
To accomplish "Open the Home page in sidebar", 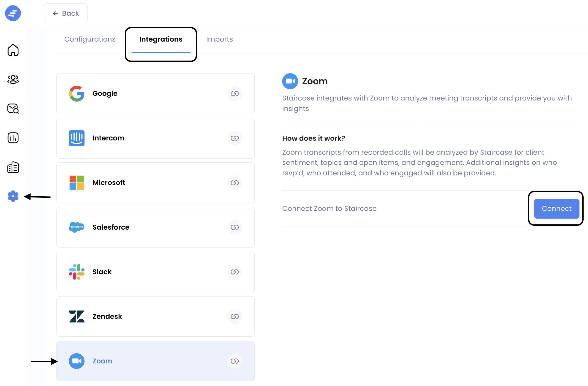I will pyautogui.click(x=13, y=50).
